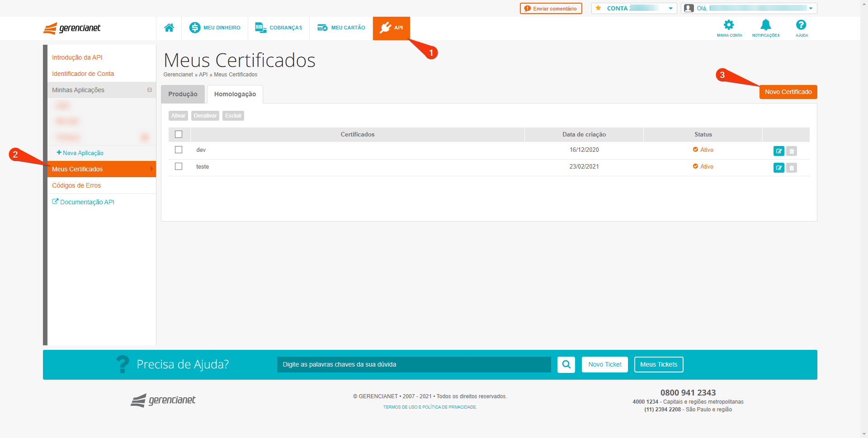Switch to the Produção tab
The image size is (868, 438).
[x=183, y=94]
